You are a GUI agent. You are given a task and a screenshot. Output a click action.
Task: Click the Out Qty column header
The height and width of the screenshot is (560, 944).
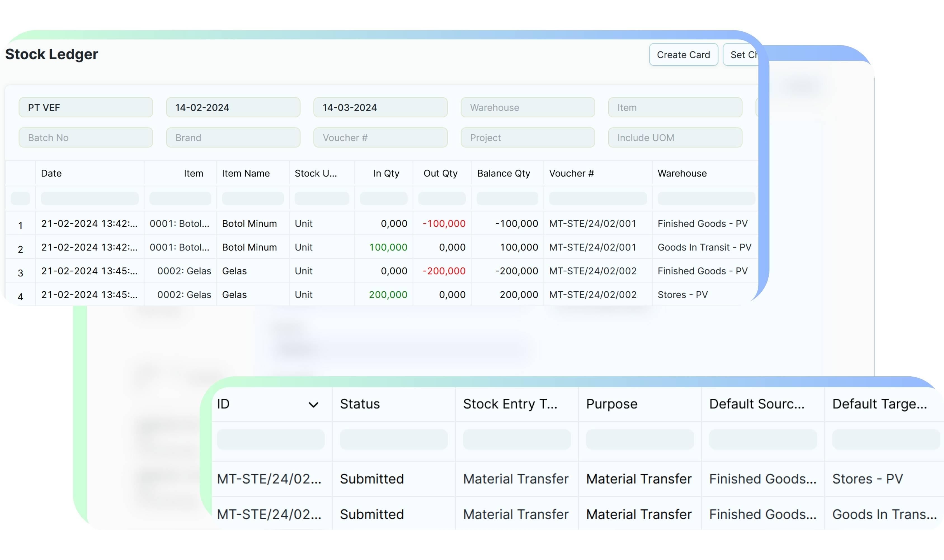440,173
